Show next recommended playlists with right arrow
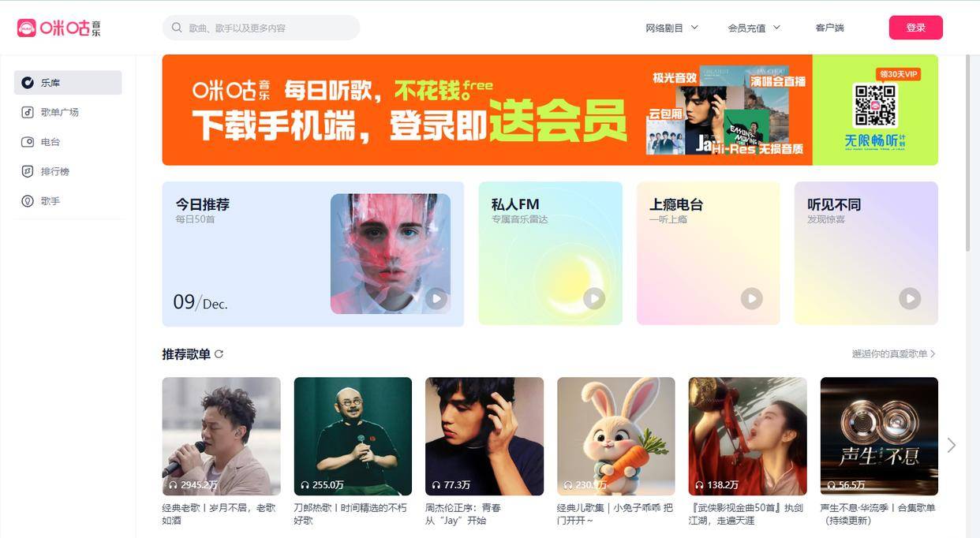This screenshot has width=980, height=538. [x=952, y=446]
